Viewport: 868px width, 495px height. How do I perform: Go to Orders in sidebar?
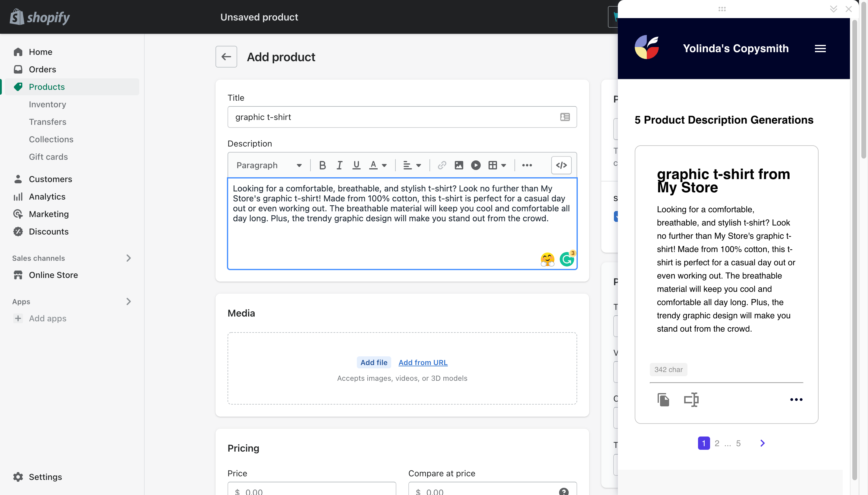tap(42, 69)
